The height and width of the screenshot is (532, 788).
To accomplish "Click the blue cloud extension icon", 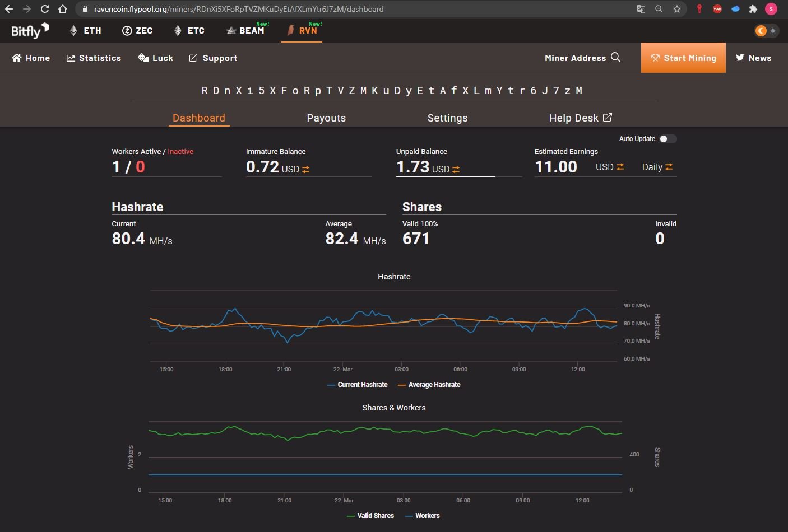I will (x=735, y=9).
